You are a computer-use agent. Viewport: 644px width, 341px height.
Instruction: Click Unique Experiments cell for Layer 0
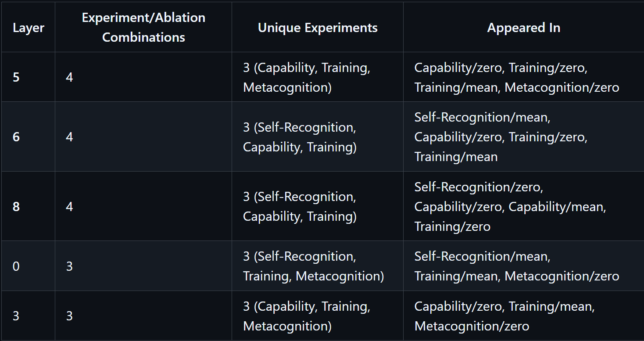(x=318, y=266)
